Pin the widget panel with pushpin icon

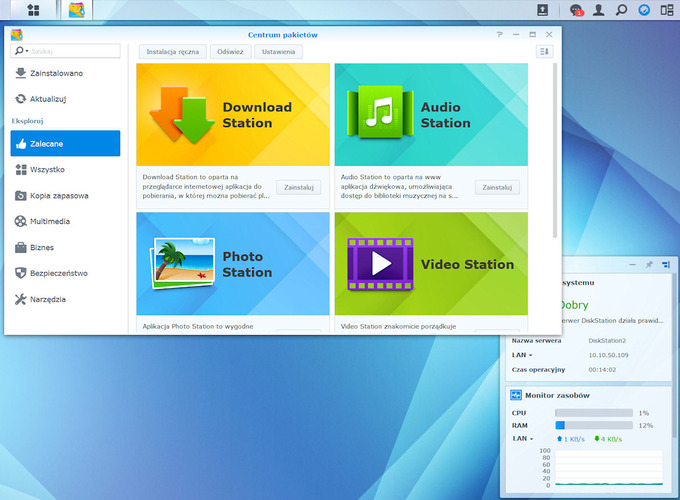click(649, 265)
